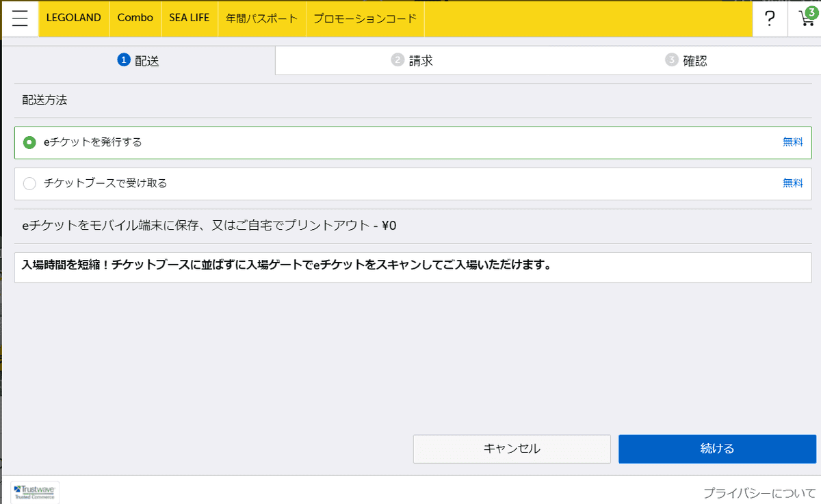Open the shopping cart with 3 items
The width and height of the screenshot is (821, 504).
806,20
